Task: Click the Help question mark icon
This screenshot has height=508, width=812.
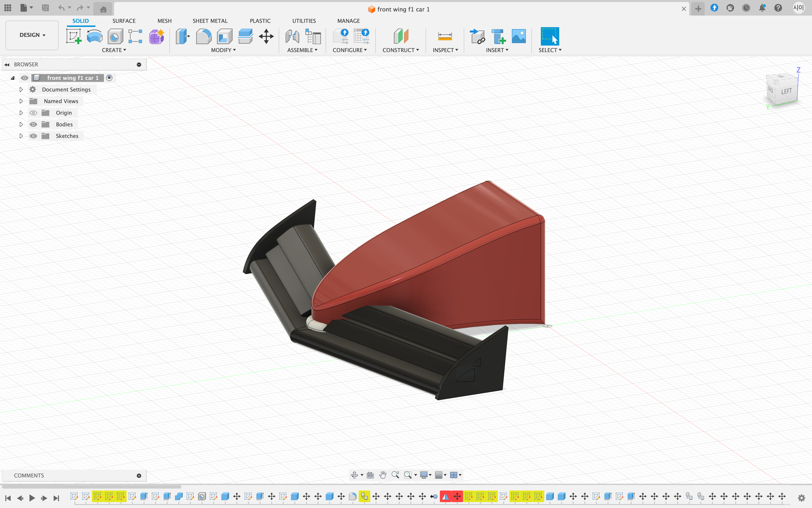Action: pos(778,8)
